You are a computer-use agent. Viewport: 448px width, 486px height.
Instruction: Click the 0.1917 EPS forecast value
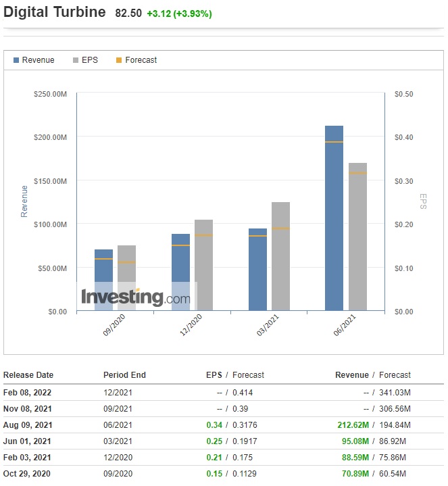pos(245,441)
